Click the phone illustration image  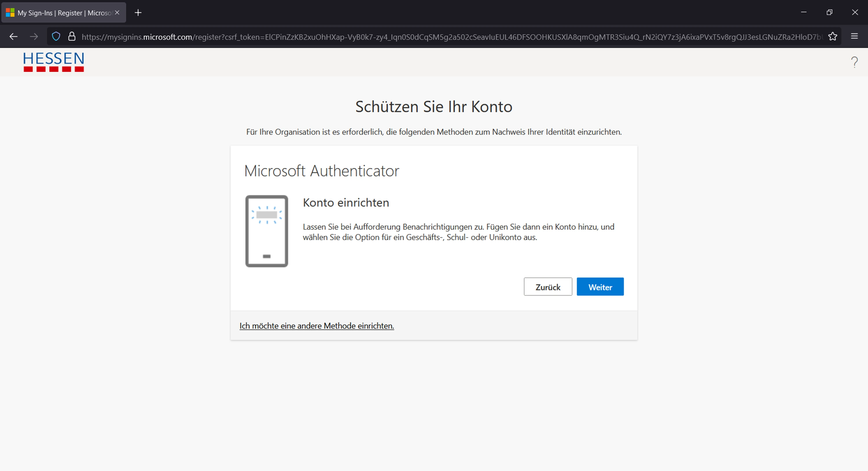pyautogui.click(x=266, y=231)
